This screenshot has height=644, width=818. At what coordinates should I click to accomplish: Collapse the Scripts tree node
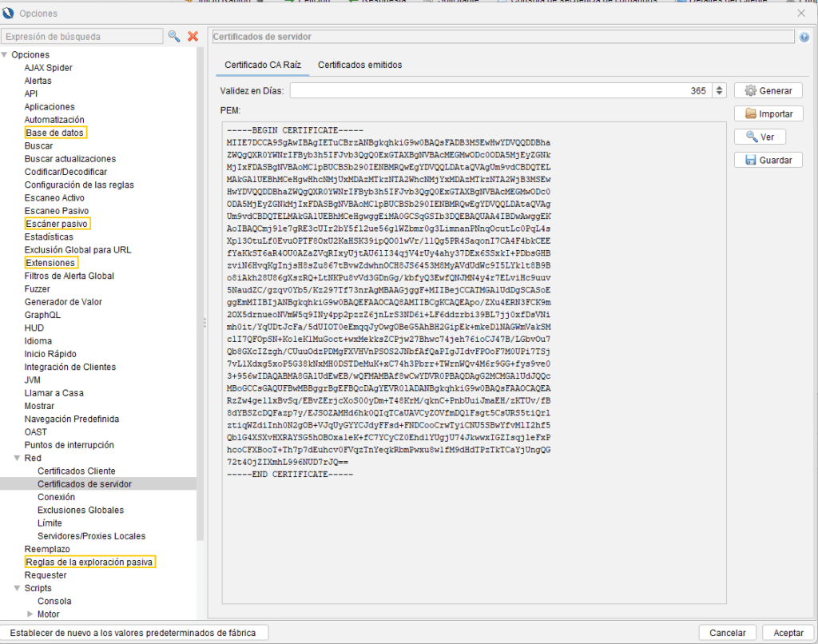coord(18,588)
